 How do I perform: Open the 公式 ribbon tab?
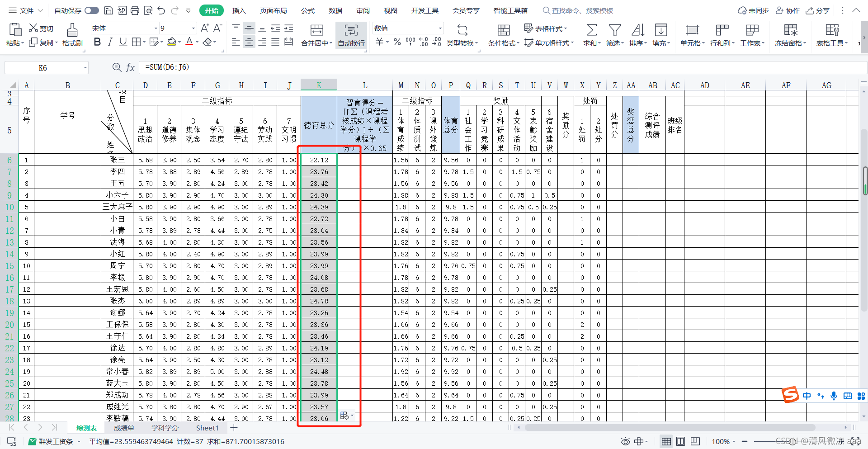point(308,10)
